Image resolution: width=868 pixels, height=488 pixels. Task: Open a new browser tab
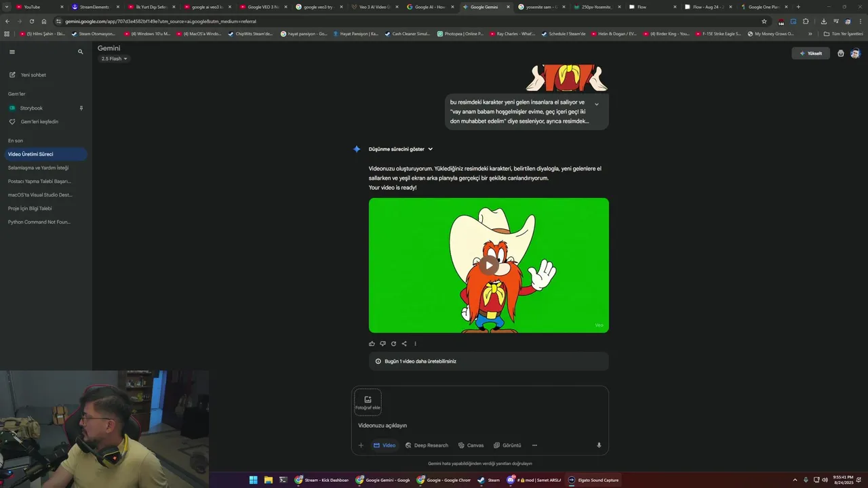pos(798,7)
